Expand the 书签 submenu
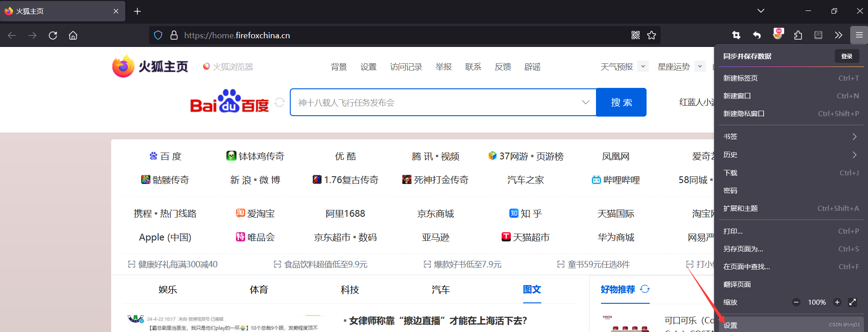 click(x=791, y=137)
